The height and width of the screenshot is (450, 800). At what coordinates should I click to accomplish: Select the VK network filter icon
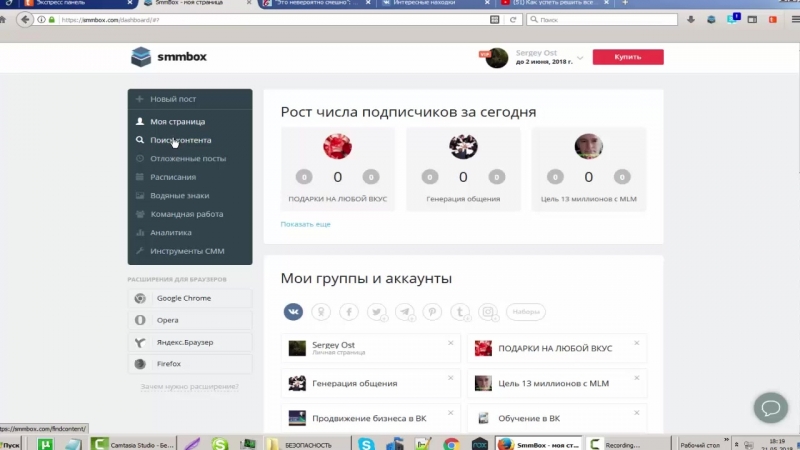coord(293,312)
